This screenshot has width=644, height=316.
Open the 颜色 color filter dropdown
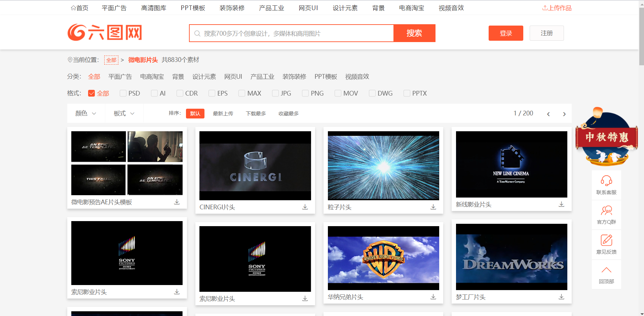pyautogui.click(x=85, y=113)
